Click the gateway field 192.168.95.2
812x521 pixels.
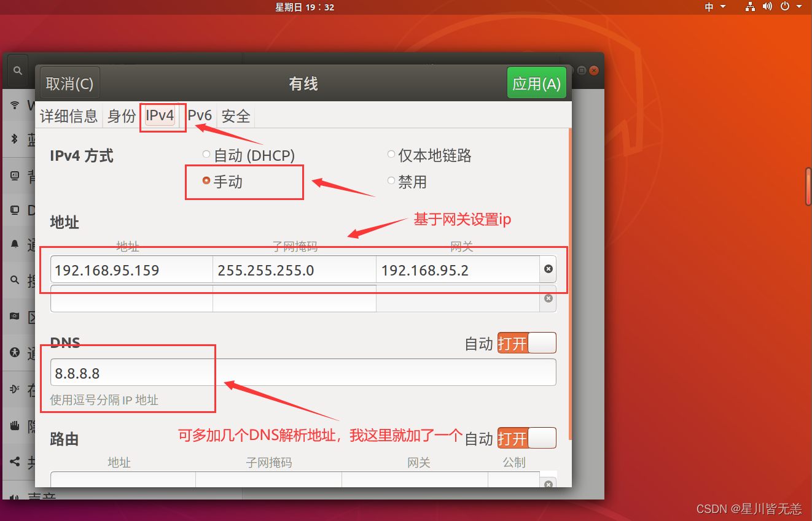[458, 269]
